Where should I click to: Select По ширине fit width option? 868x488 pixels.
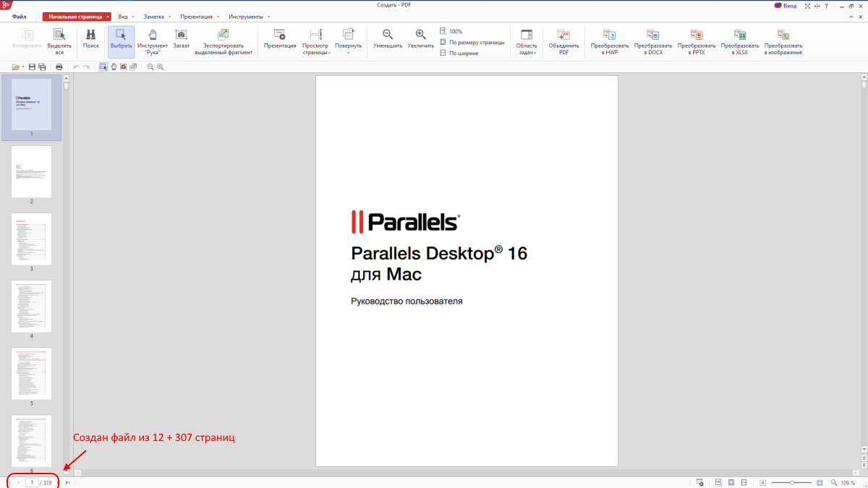(459, 53)
